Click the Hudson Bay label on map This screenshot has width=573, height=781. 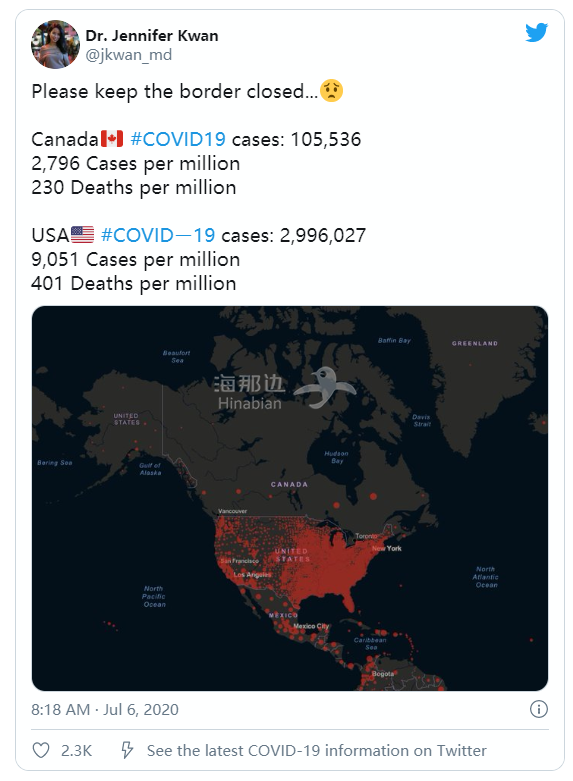(x=336, y=457)
